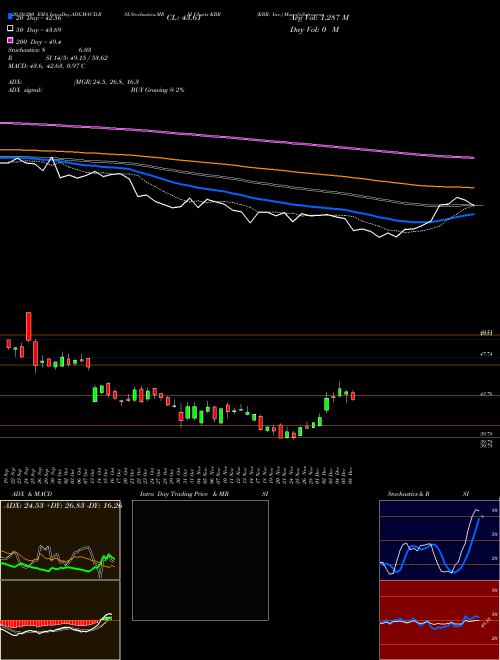The height and width of the screenshot is (660, 500).
Task: Select the '200 Day - 49.4' legend text
Action: [x=39, y=42]
